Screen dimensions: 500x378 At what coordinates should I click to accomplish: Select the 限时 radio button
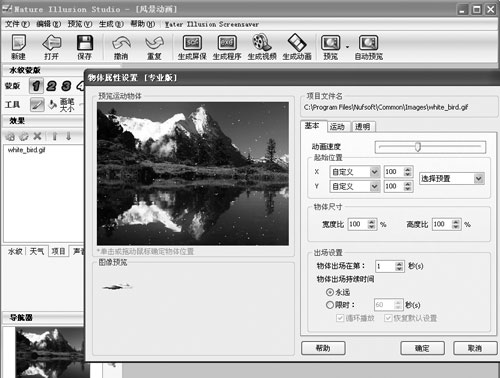(330, 305)
